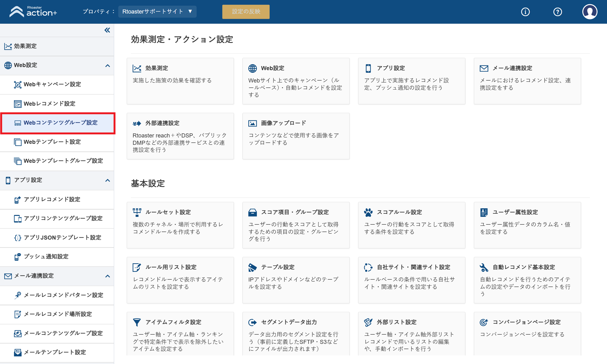
Task: Open the help question mark icon
Action: tap(557, 12)
